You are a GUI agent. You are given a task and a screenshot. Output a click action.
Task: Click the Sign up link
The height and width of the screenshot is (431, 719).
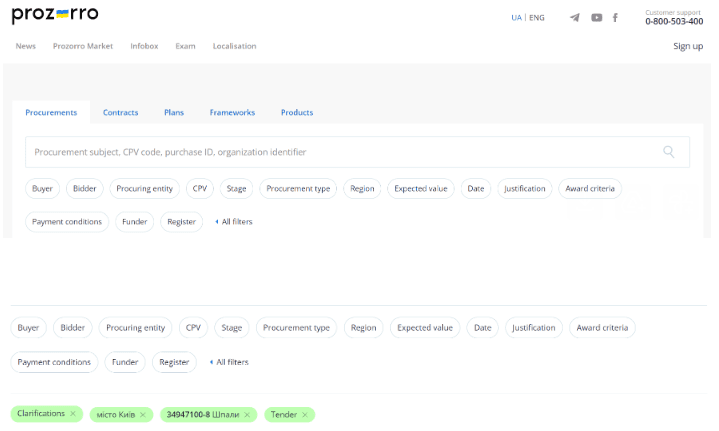(688, 46)
